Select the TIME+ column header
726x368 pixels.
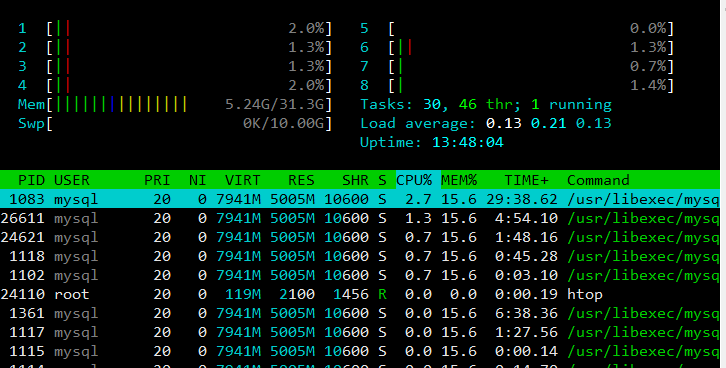click(x=526, y=180)
